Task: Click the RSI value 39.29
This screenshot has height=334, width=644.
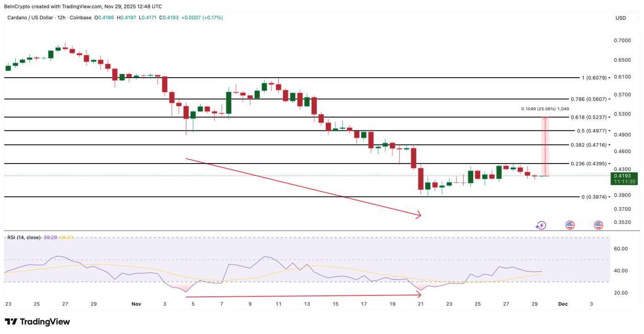Action: tap(50, 238)
